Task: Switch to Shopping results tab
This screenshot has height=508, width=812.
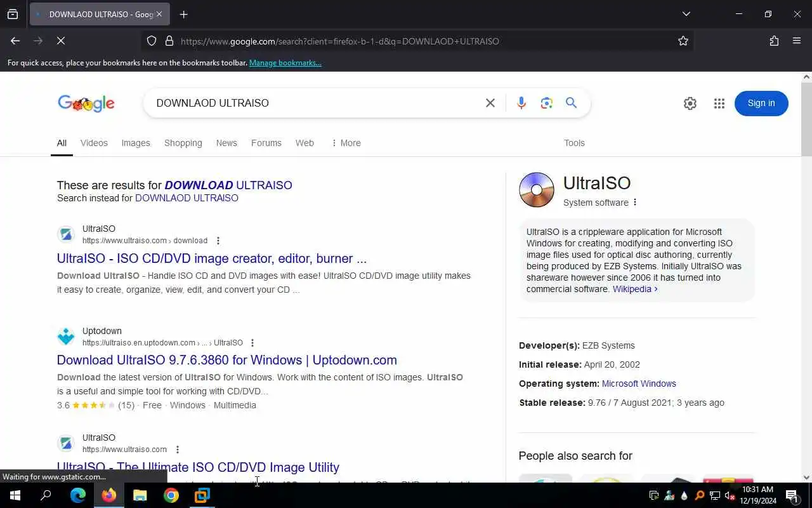Action: click(183, 143)
